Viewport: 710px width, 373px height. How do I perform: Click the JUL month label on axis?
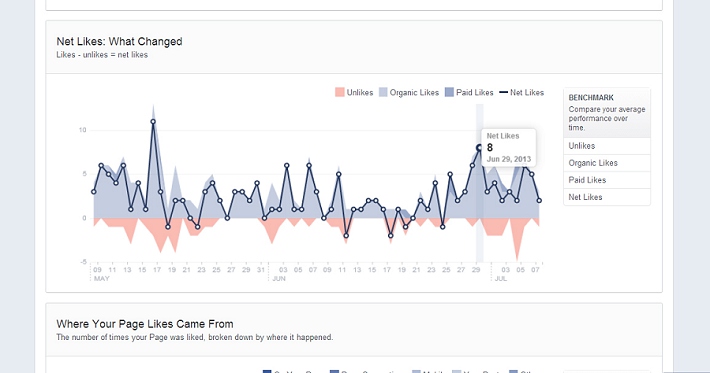(500, 279)
